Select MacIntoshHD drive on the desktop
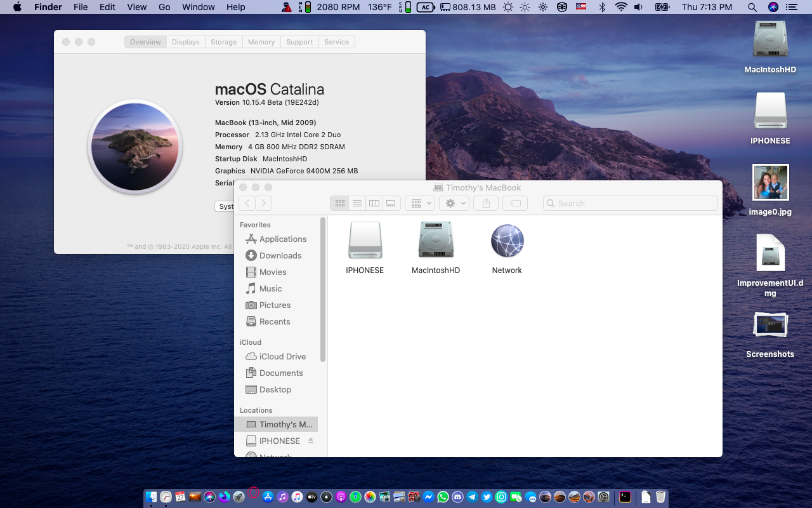 pyautogui.click(x=770, y=48)
